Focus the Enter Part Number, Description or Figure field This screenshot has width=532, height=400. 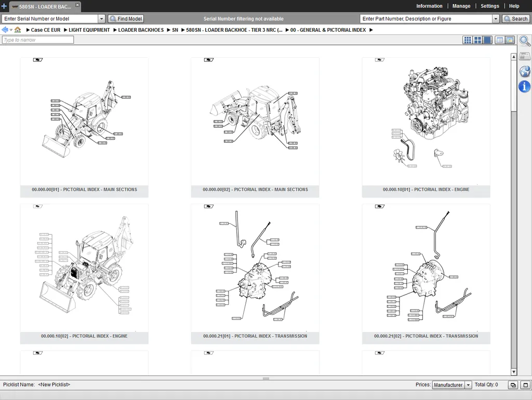point(426,19)
